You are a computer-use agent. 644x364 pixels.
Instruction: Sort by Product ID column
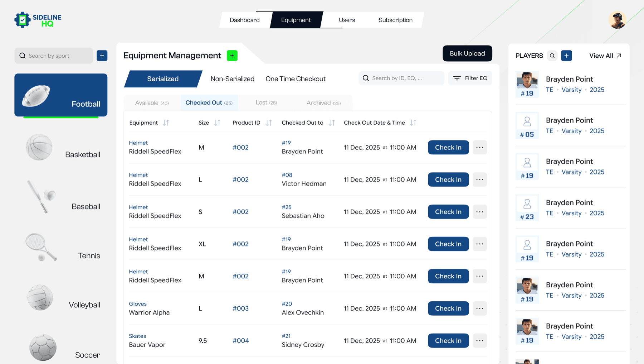269,123
